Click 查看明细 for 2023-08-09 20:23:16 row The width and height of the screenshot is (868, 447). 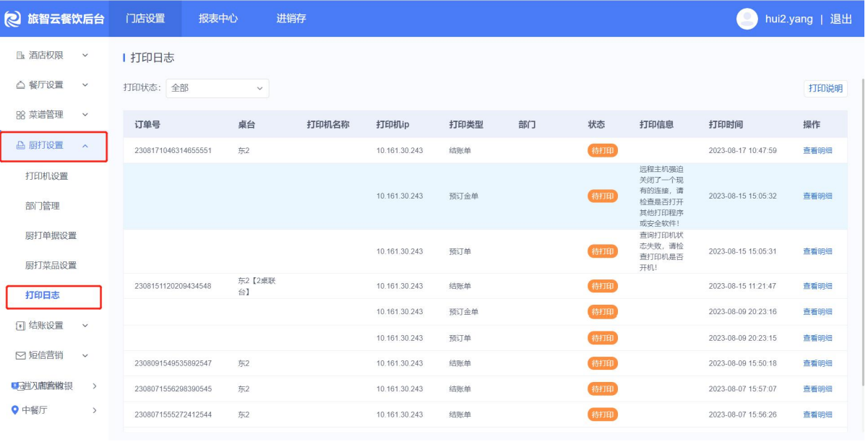click(817, 312)
